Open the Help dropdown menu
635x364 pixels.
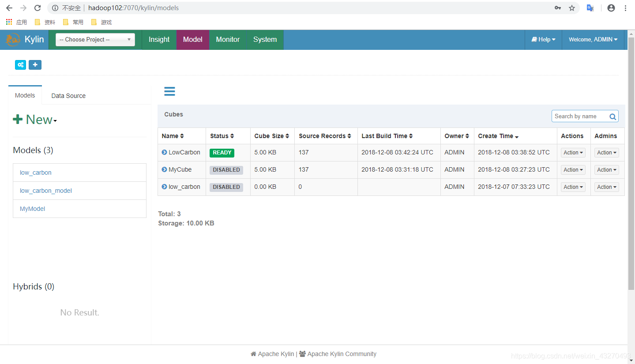click(543, 40)
